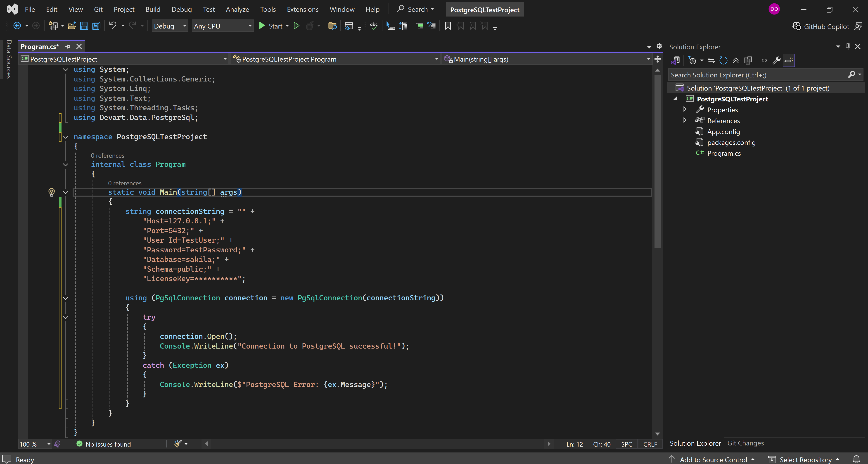Click the Refresh icon in Solution Explorer

coord(723,60)
